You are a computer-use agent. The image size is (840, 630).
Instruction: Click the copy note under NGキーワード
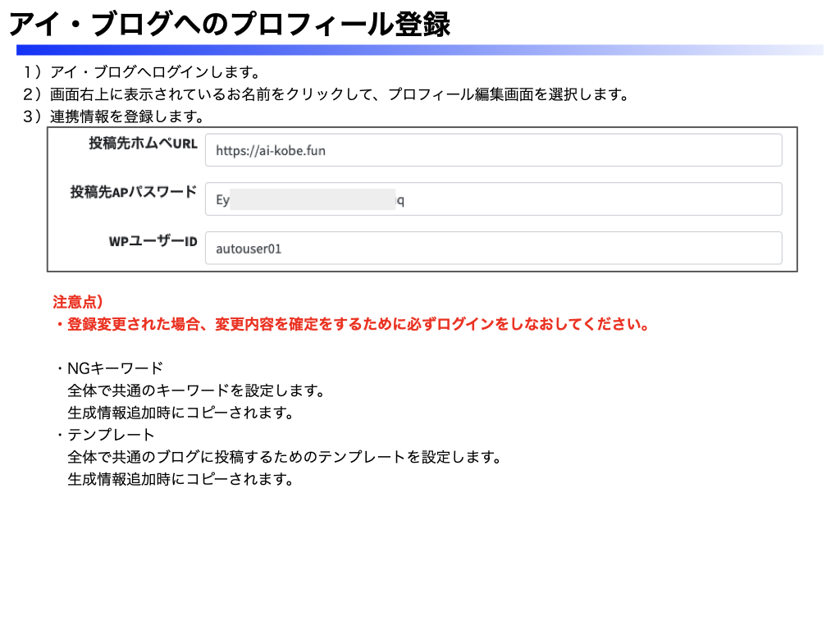pyautogui.click(x=180, y=413)
